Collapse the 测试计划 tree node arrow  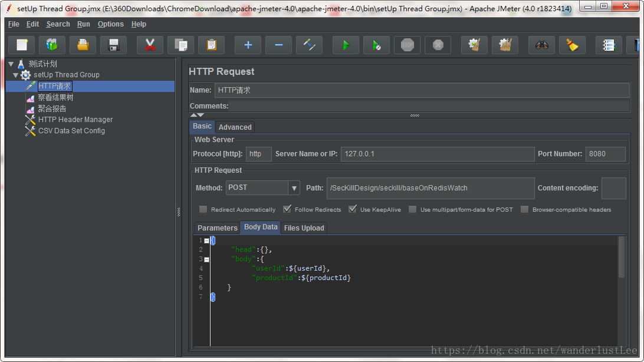pyautogui.click(x=11, y=64)
